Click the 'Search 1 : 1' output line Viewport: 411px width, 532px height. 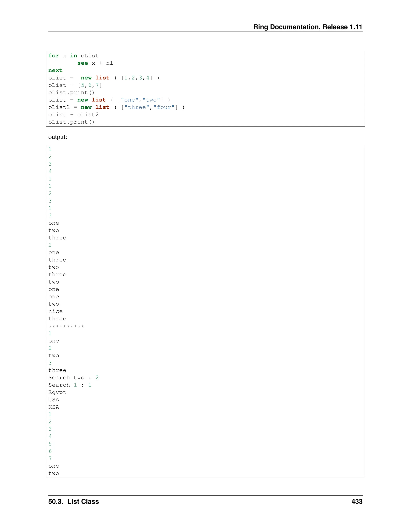click(x=70, y=385)
